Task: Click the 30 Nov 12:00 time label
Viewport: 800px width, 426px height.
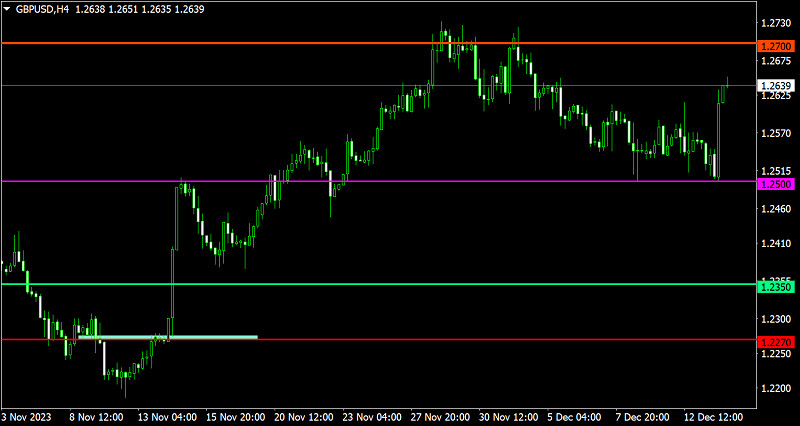Action: (x=509, y=416)
